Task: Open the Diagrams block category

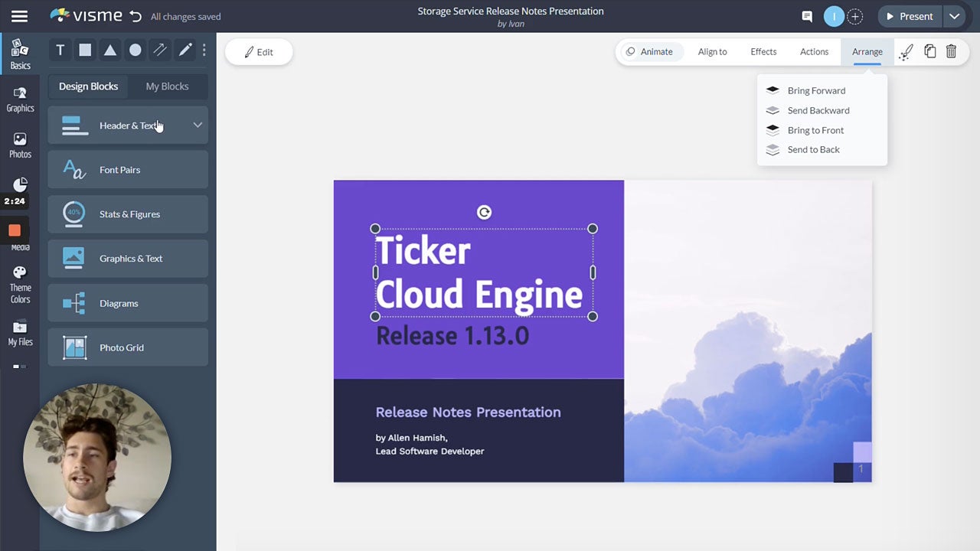Action: point(128,303)
